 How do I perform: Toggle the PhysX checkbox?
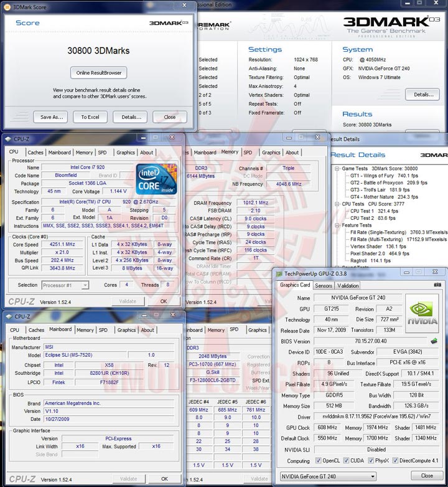(x=371, y=460)
